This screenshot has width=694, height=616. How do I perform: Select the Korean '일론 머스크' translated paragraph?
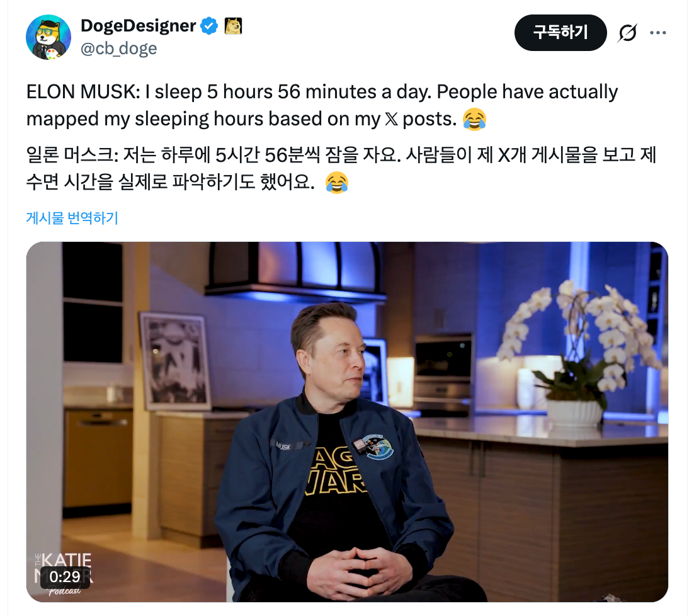pos(341,168)
